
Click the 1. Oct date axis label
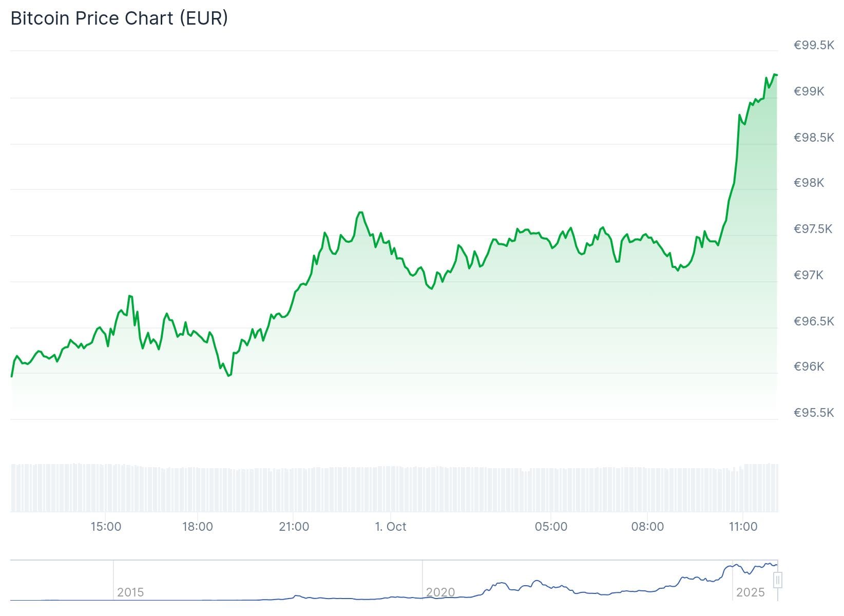[x=391, y=527]
